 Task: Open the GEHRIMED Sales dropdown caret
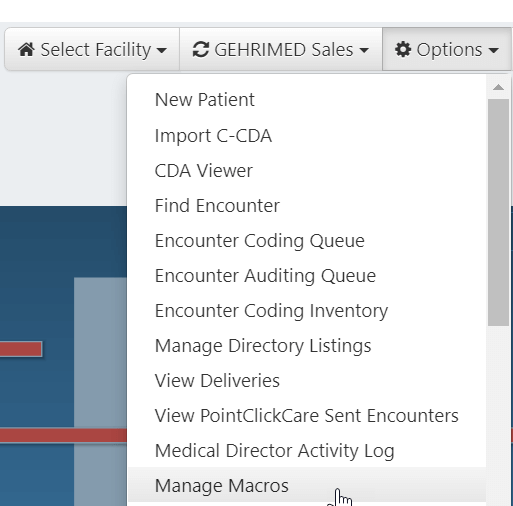364,51
